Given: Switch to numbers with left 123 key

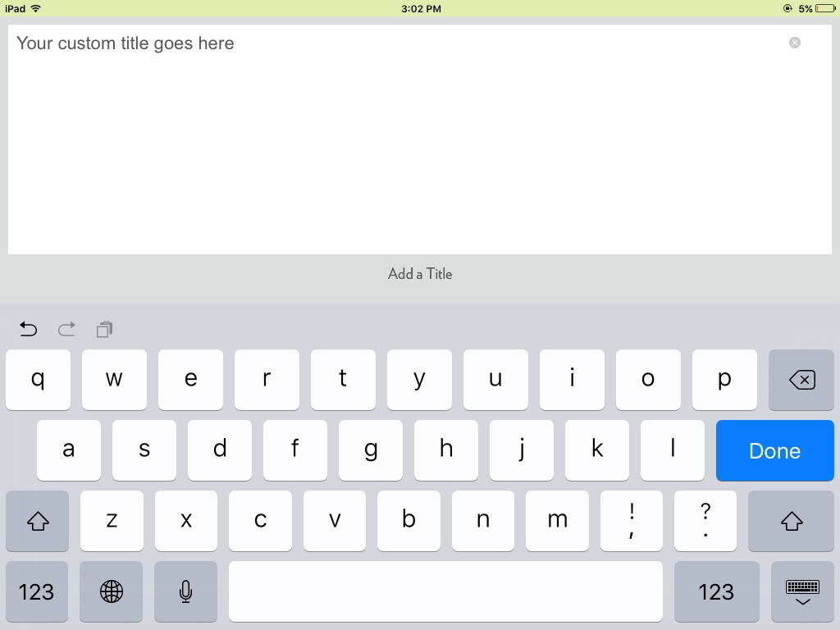Looking at the screenshot, I should tap(36, 591).
